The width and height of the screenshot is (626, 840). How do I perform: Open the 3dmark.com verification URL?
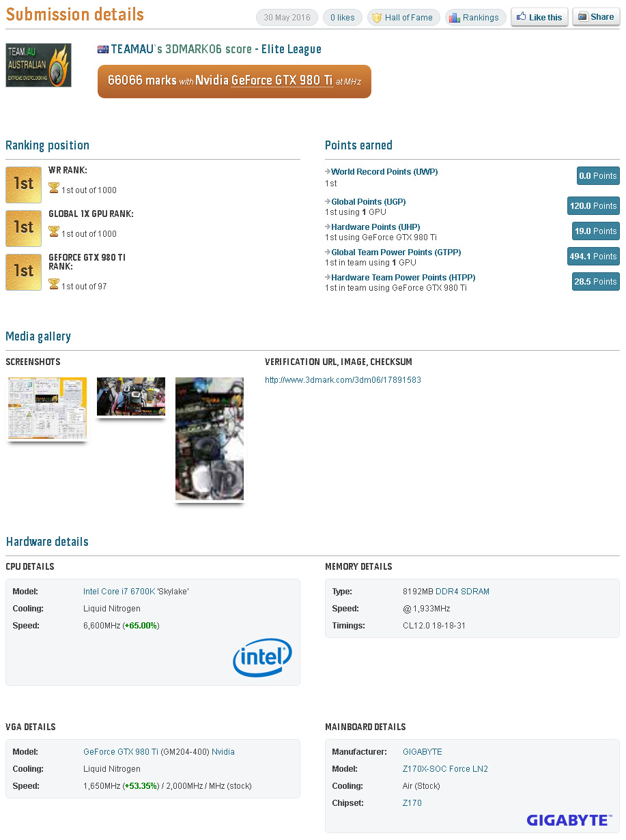pyautogui.click(x=343, y=380)
